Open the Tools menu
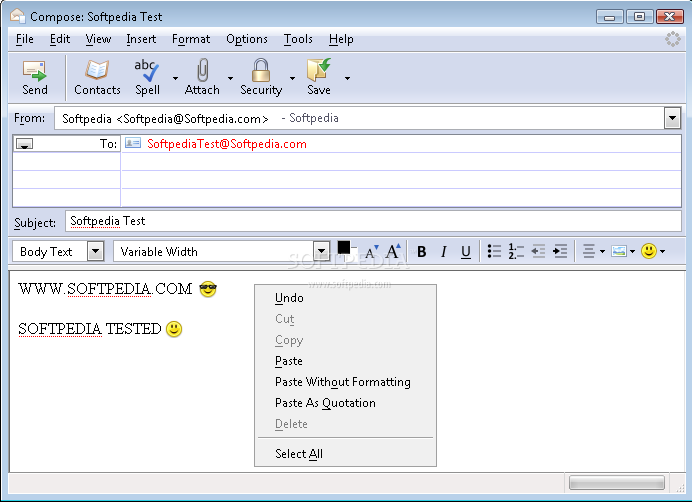Image resolution: width=692 pixels, height=504 pixels. 298,39
